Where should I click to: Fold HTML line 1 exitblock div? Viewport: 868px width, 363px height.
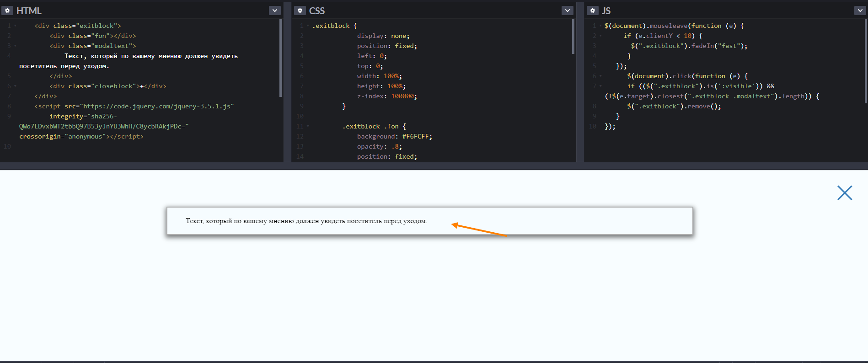tap(15, 26)
